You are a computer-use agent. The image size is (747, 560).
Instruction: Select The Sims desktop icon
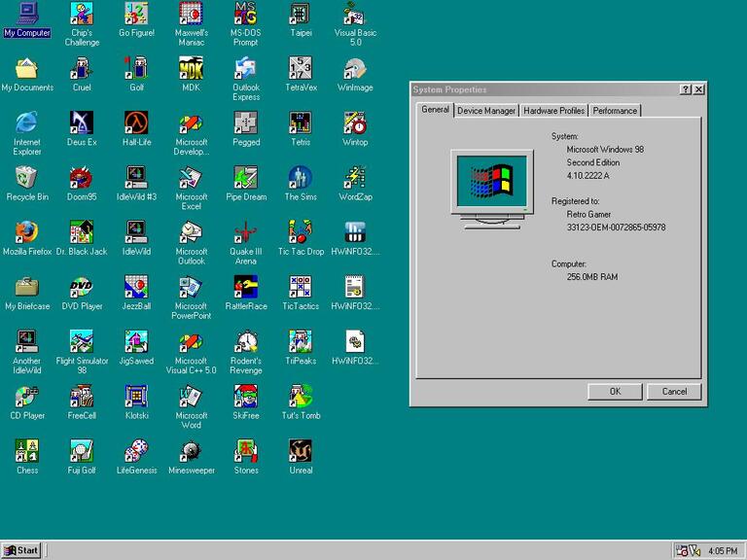301,178
